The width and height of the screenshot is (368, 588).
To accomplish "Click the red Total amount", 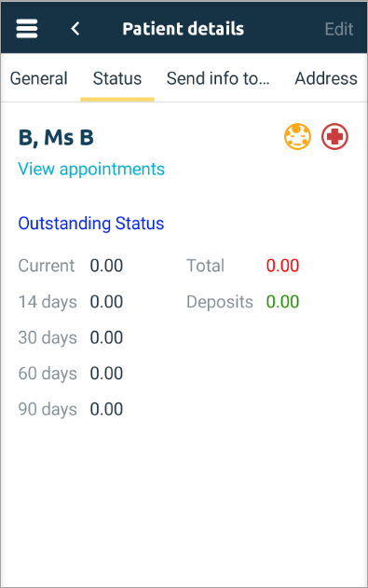I will pos(282,266).
